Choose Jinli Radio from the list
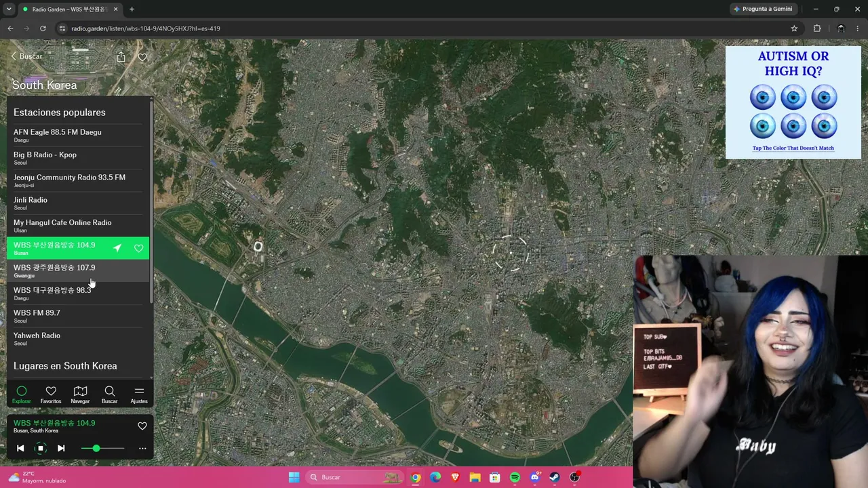 (78, 203)
